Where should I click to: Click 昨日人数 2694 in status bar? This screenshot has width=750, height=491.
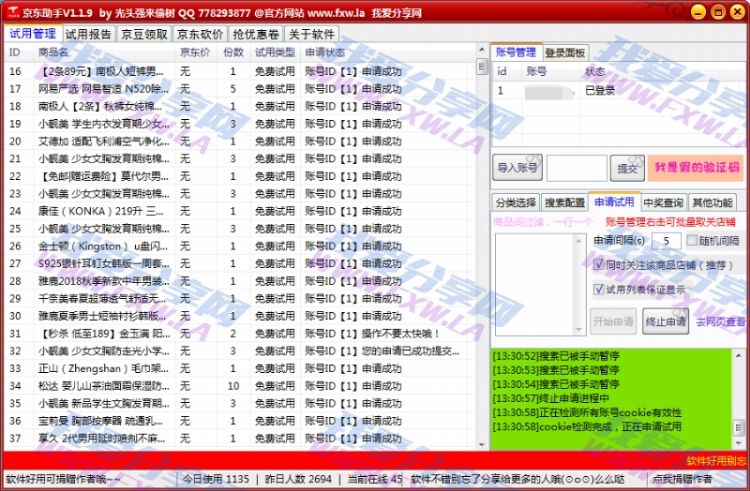click(298, 479)
